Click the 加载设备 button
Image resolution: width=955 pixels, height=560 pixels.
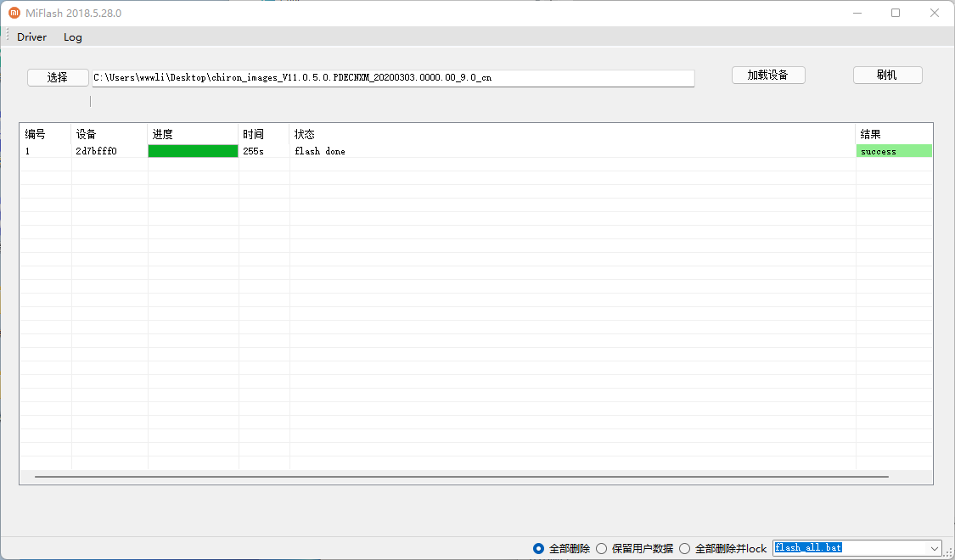point(768,75)
